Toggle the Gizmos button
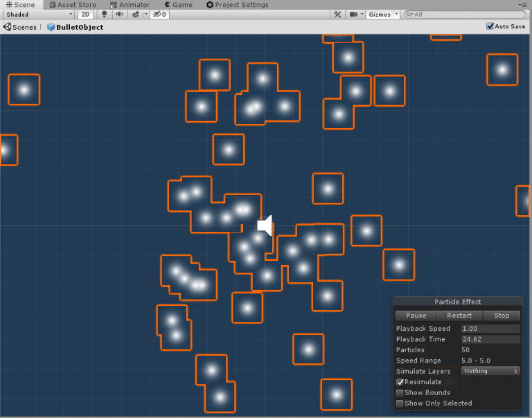 point(380,15)
